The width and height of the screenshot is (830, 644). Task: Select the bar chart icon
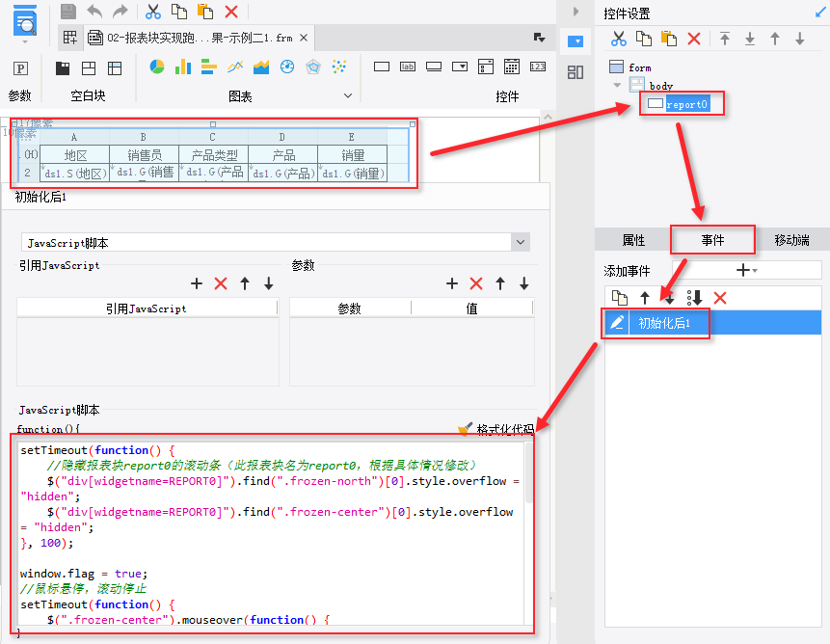(182, 67)
